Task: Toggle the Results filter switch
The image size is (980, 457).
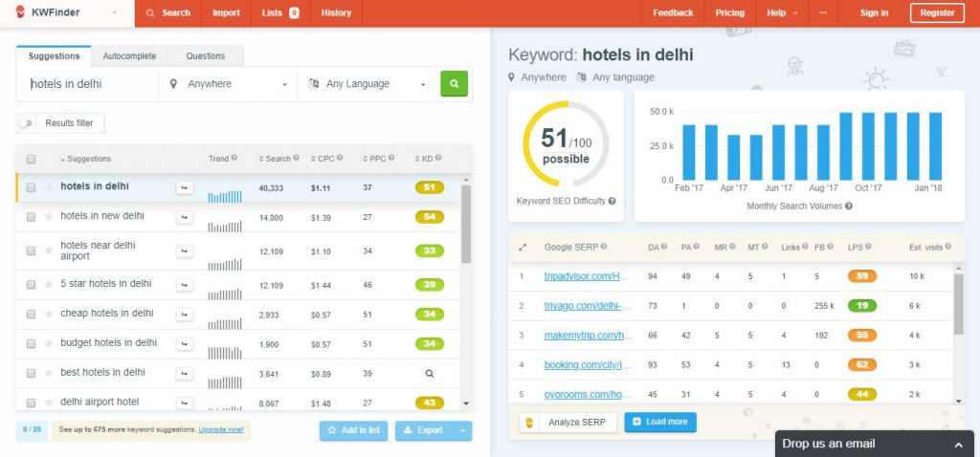Action: point(26,123)
